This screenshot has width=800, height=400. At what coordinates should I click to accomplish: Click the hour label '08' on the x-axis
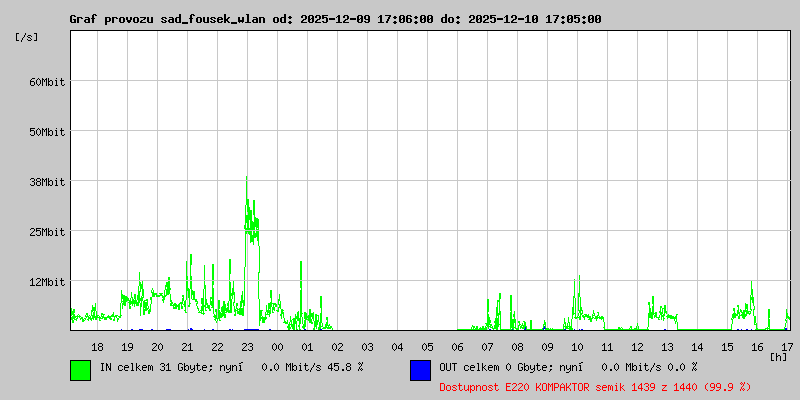517,347
